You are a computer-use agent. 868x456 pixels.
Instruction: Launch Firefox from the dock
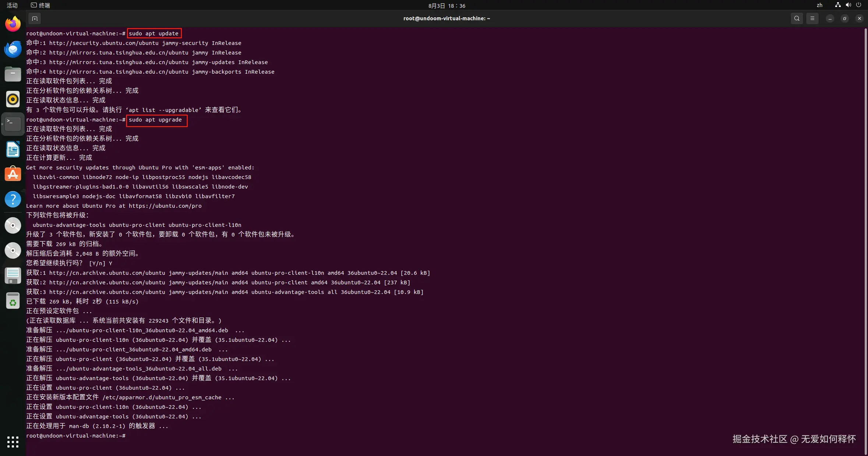[x=13, y=24]
